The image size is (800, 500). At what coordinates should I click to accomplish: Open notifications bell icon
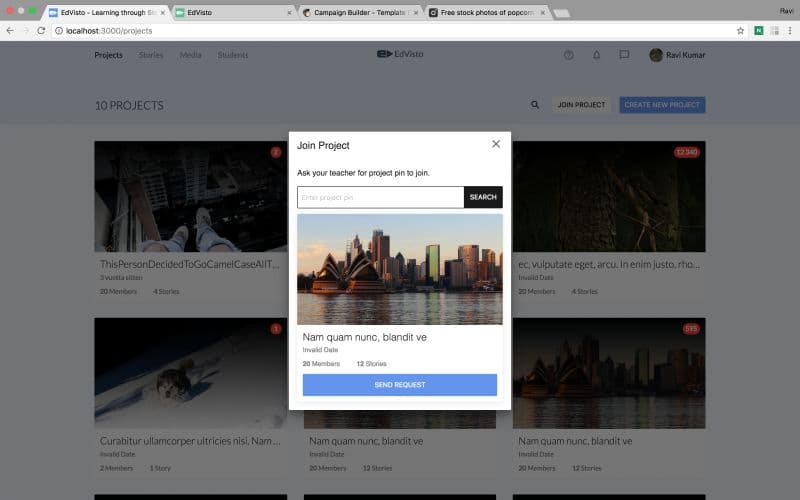pyautogui.click(x=596, y=55)
